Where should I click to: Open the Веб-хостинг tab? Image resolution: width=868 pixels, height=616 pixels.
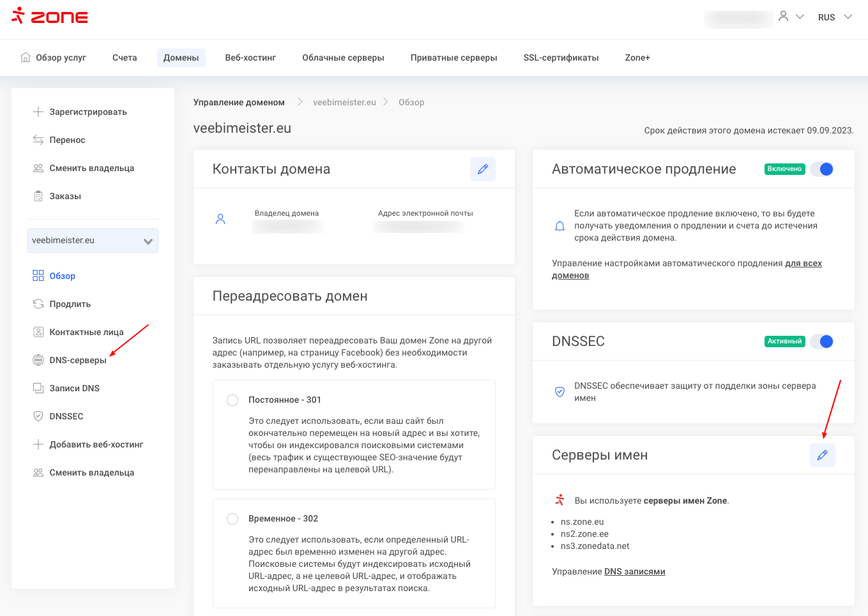point(250,57)
